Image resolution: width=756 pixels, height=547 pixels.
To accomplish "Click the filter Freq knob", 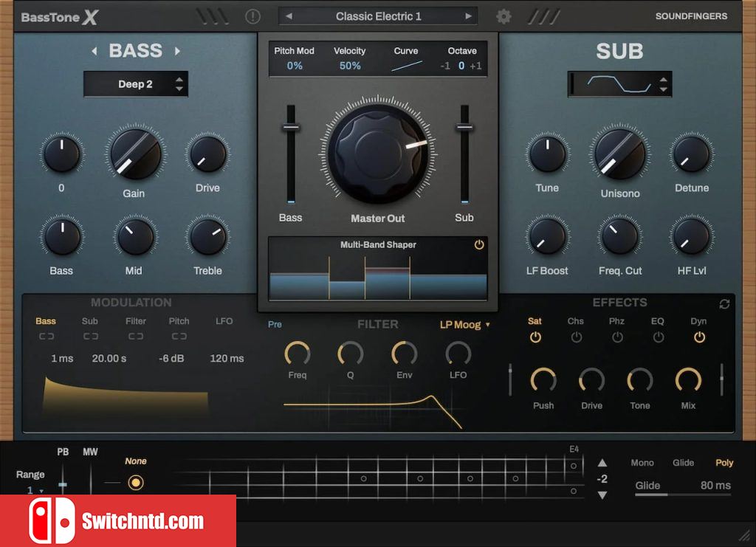I will (x=298, y=354).
